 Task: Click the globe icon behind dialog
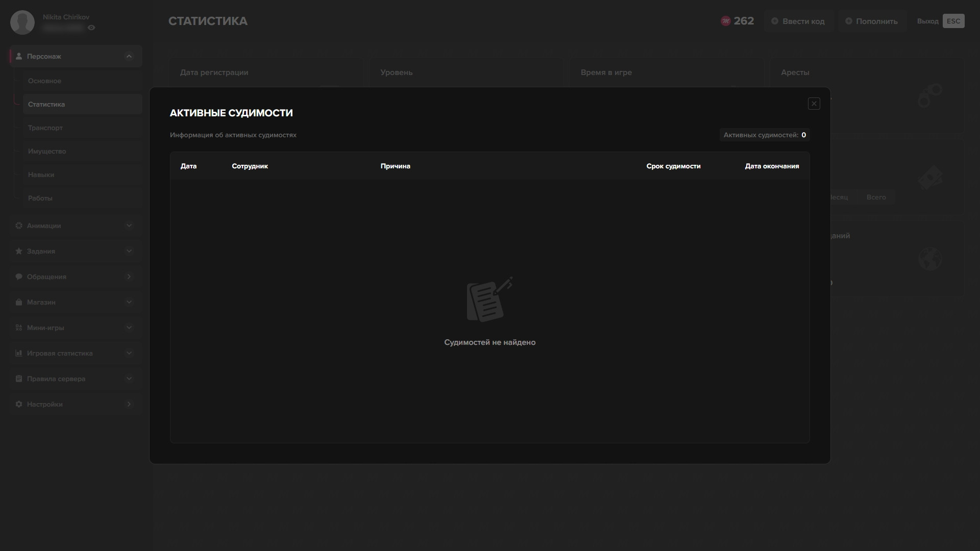(930, 259)
